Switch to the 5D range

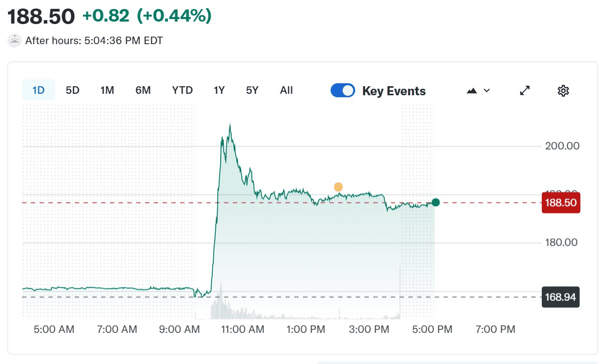pyautogui.click(x=73, y=90)
